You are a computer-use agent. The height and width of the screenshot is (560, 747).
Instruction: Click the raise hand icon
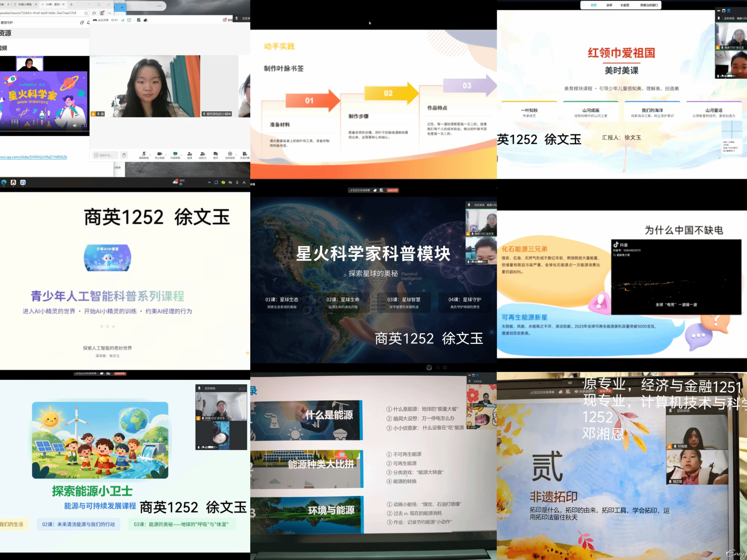click(124, 155)
